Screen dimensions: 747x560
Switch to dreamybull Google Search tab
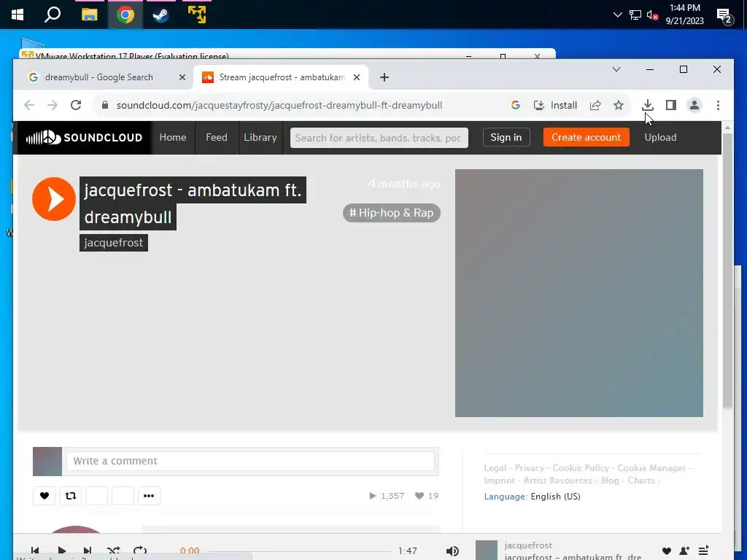tap(99, 77)
